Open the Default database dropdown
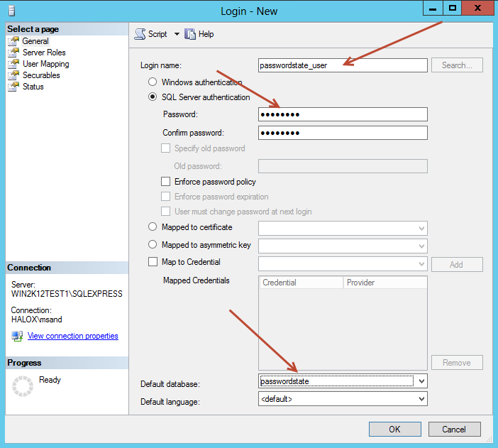Image resolution: width=498 pixels, height=448 pixels. [x=421, y=381]
